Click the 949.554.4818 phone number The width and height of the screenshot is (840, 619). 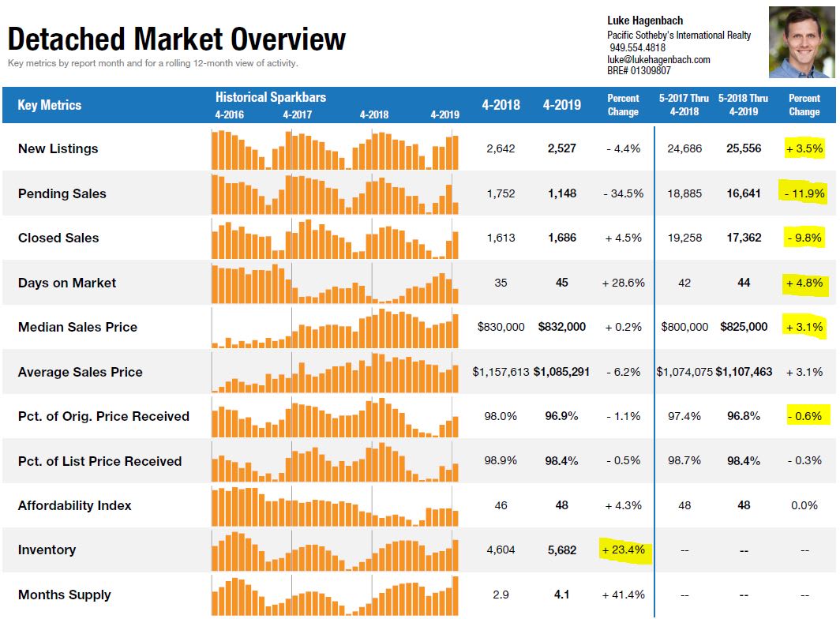[x=637, y=47]
